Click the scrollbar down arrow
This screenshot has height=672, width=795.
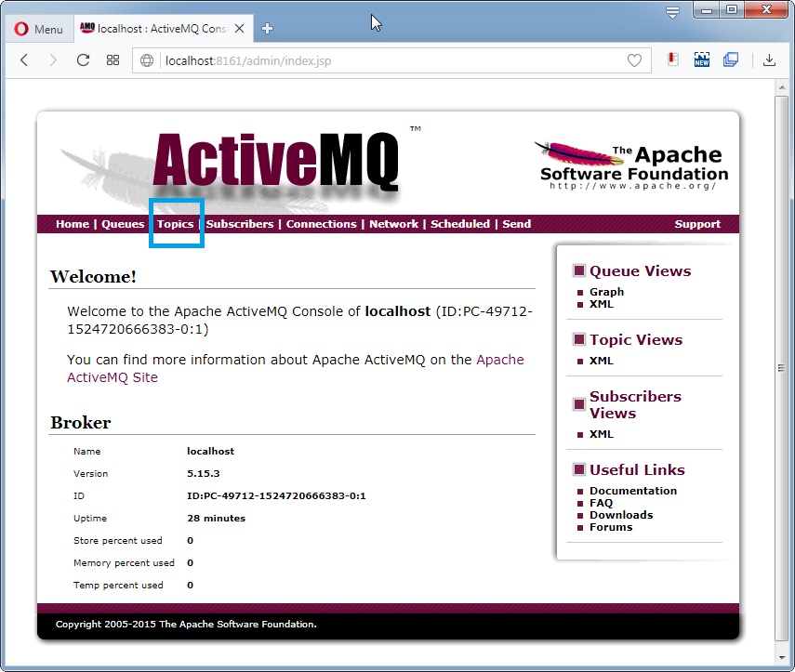pyautogui.click(x=782, y=657)
